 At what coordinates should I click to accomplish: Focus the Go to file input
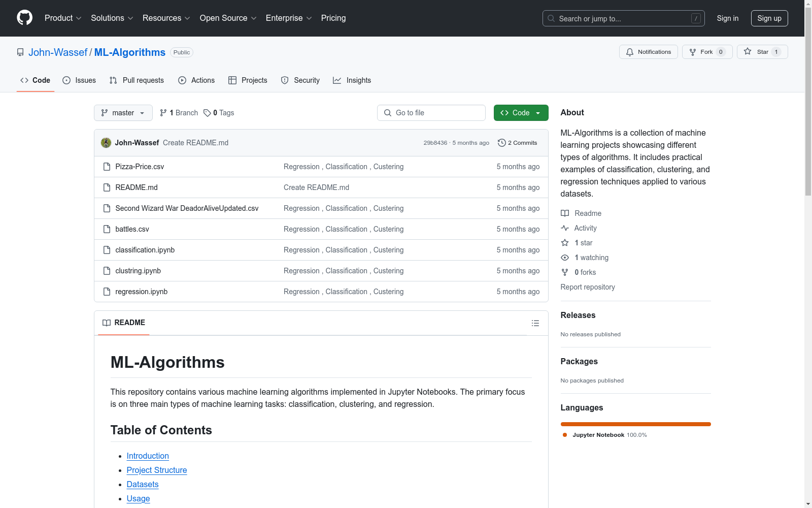431,113
